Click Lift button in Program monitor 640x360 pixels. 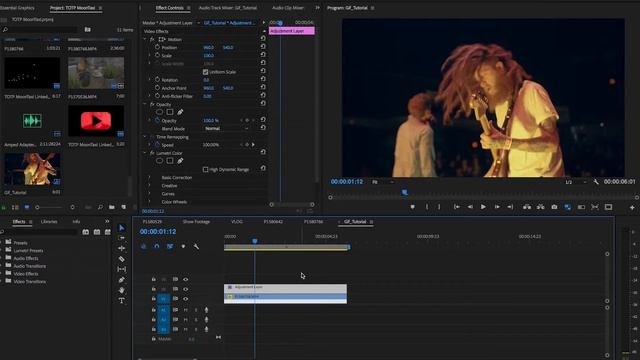[527, 207]
